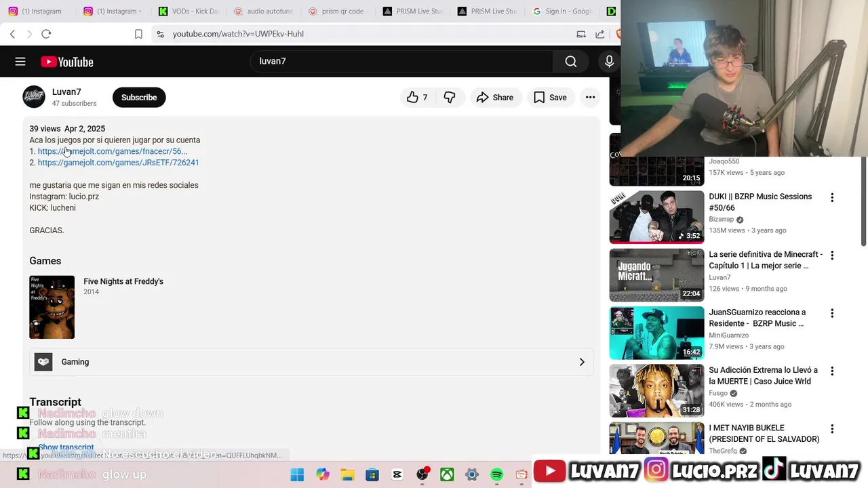Open the Joaqo550 20:15 video thumbnail
Screen dimensions: 868x488
click(656, 159)
